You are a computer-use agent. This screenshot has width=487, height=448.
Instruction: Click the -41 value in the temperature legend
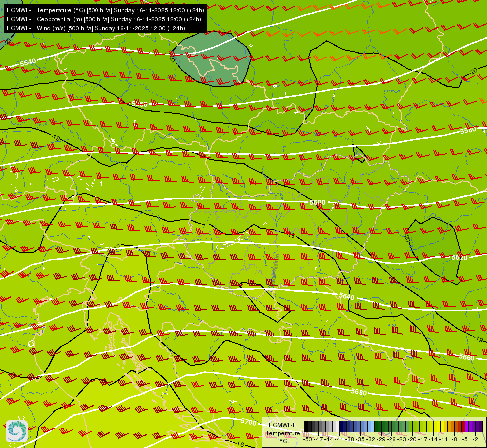pyautogui.click(x=340, y=439)
